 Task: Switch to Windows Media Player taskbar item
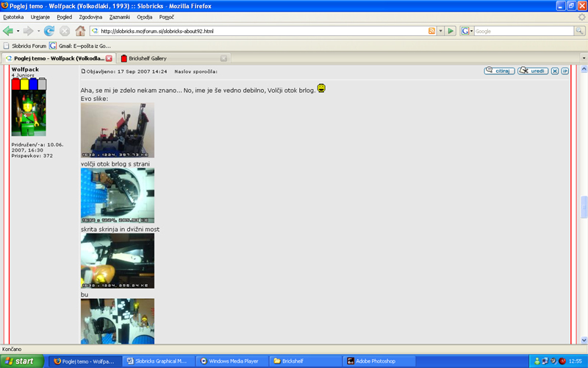(232, 361)
